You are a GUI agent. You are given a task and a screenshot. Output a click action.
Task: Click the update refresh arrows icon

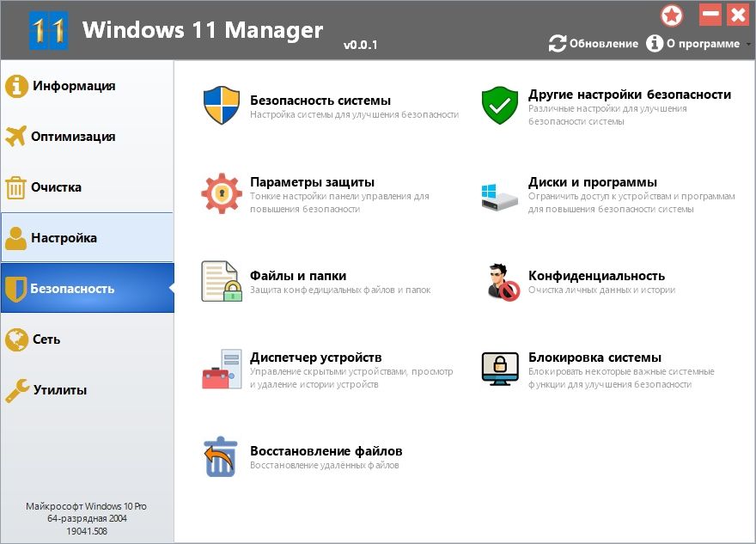point(558,44)
